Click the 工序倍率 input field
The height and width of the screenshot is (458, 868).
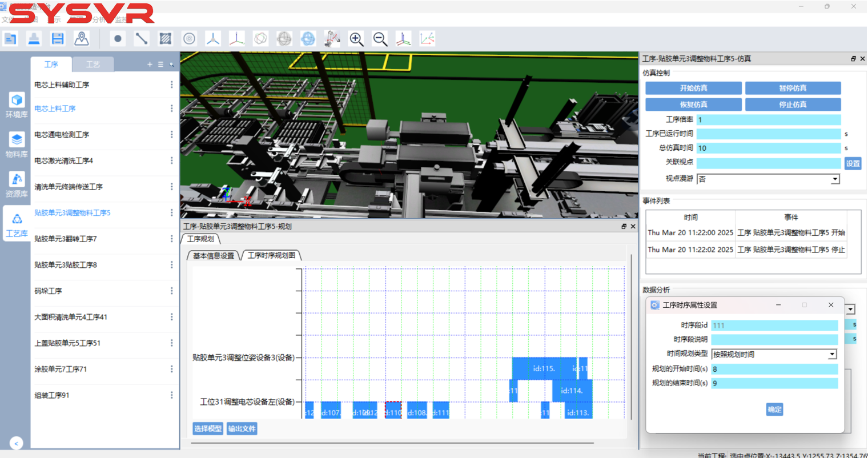coord(769,120)
